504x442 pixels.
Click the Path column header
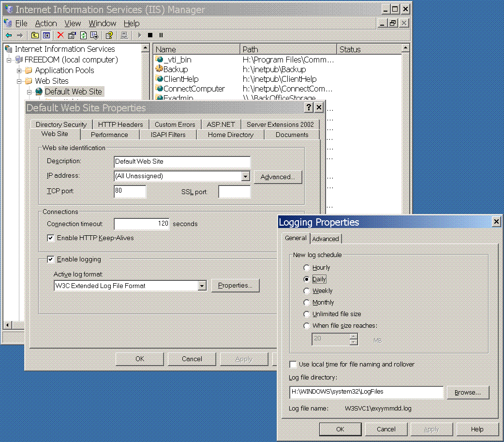288,49
